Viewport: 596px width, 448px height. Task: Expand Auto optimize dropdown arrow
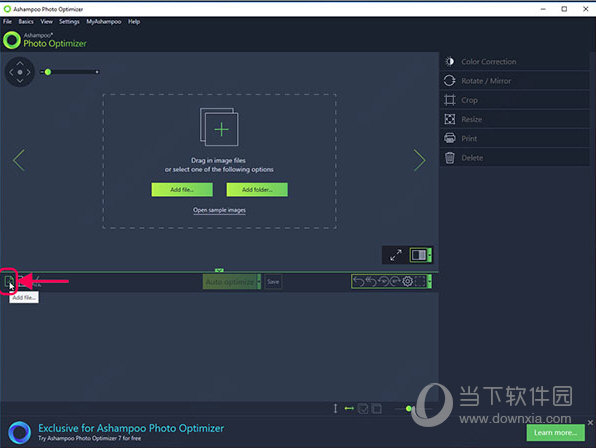tap(259, 282)
